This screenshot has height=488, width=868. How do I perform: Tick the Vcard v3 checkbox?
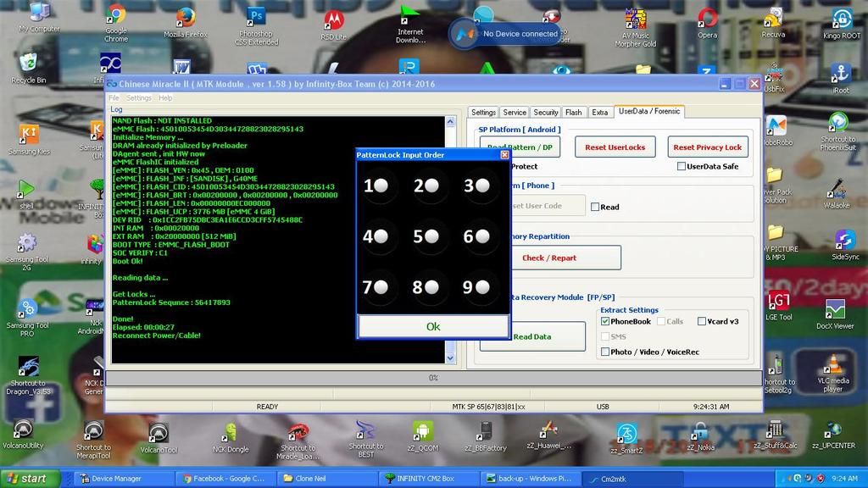pyautogui.click(x=701, y=321)
